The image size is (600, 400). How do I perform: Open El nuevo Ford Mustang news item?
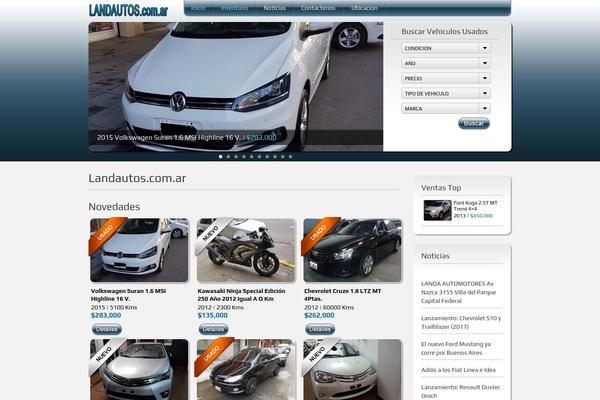456,348
